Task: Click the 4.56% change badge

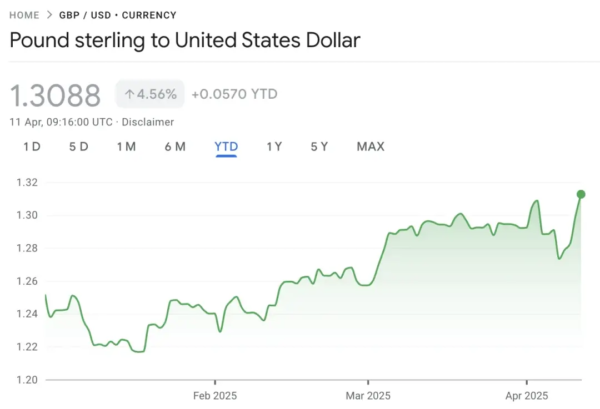Action: [150, 94]
